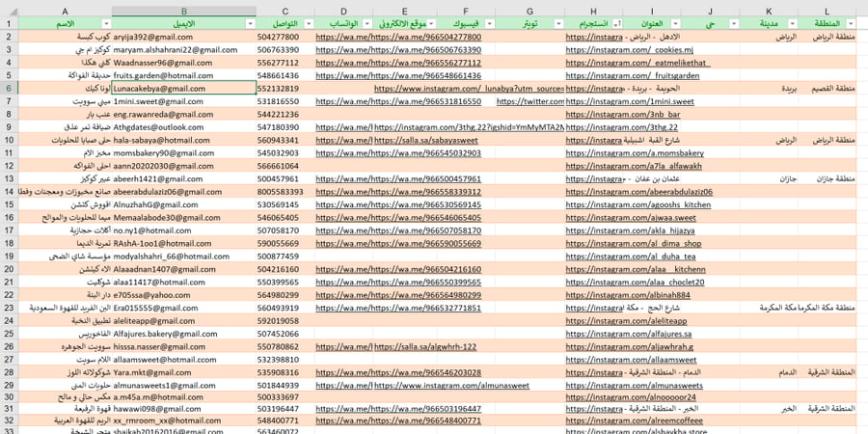Select column K header
This screenshot has height=434, width=868.
click(x=769, y=11)
